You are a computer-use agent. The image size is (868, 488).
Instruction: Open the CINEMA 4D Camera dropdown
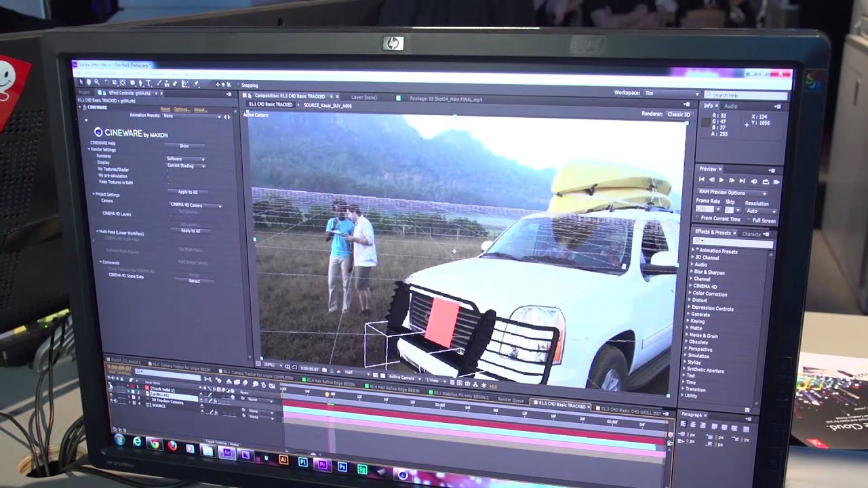[196, 205]
